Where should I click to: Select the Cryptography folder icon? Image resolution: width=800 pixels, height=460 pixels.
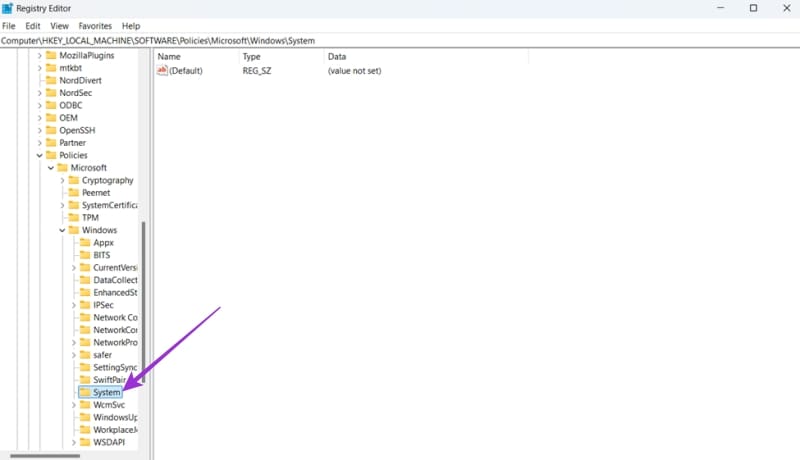[x=73, y=180]
